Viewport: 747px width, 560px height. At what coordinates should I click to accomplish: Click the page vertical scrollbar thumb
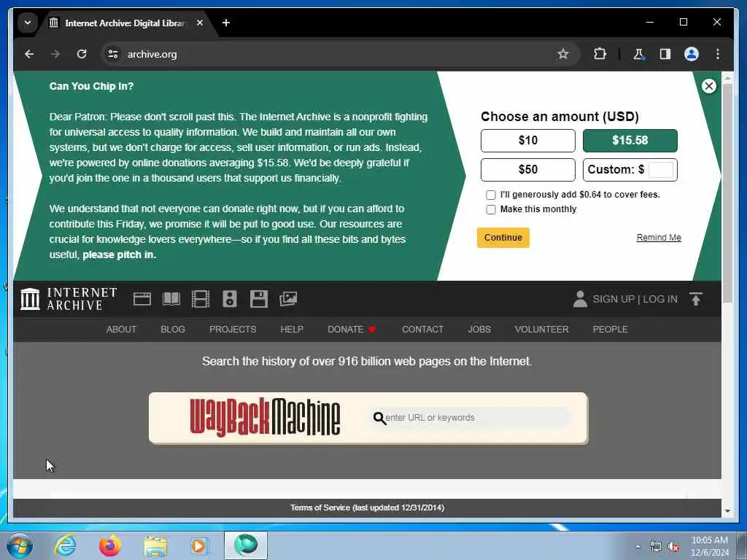coord(727,192)
